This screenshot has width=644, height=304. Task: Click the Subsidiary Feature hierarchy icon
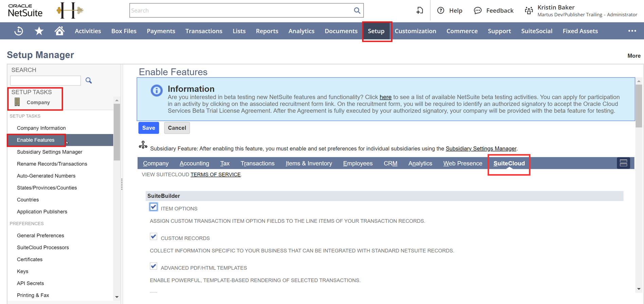click(143, 145)
